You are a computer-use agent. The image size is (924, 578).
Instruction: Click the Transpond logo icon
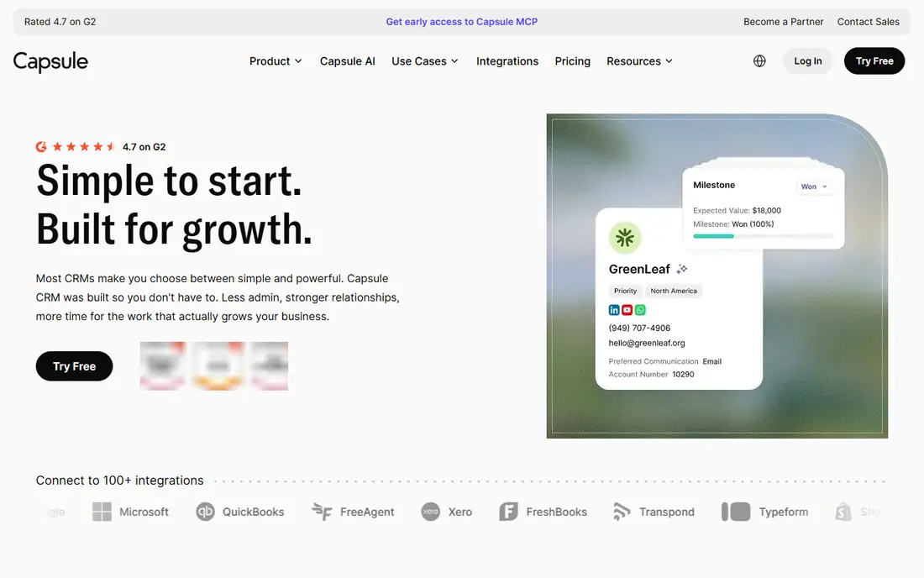622,512
